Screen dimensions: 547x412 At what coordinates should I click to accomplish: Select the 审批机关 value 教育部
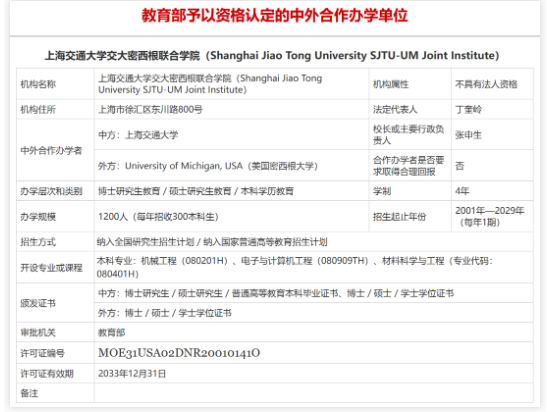[111, 332]
